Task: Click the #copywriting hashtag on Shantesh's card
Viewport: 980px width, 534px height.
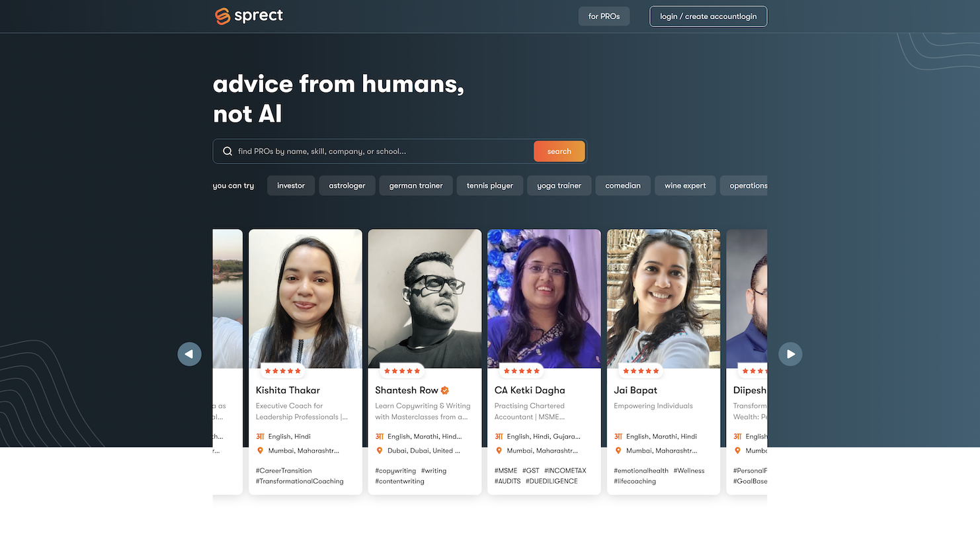Action: coord(395,471)
